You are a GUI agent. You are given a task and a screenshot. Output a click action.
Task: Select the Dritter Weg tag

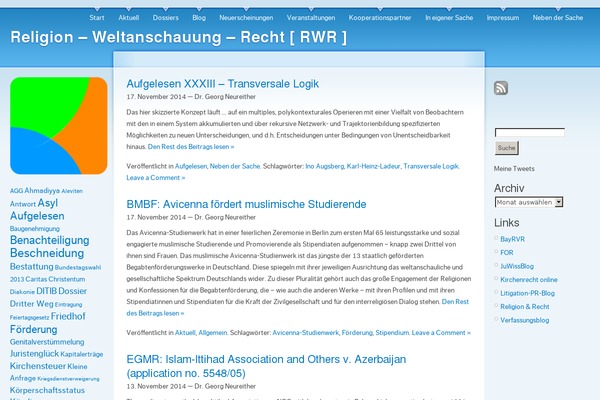(31, 304)
